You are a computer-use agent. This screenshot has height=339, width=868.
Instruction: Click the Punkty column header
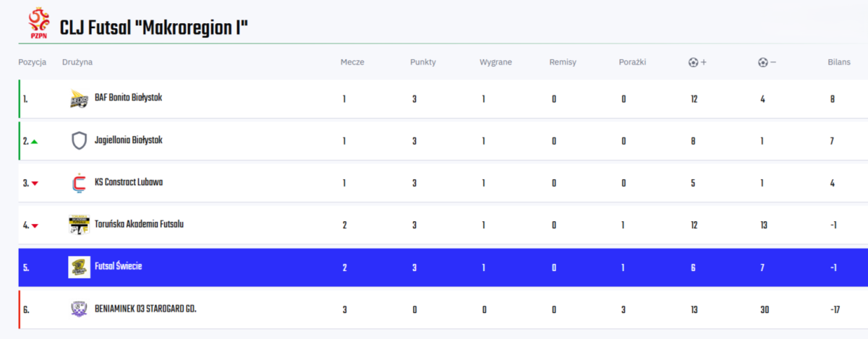(422, 62)
